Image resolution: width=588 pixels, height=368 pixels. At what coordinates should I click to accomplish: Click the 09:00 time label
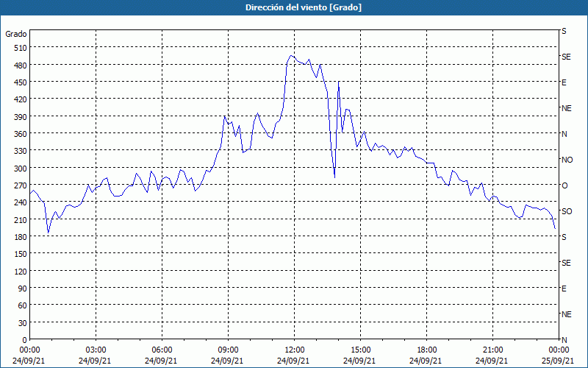point(228,350)
